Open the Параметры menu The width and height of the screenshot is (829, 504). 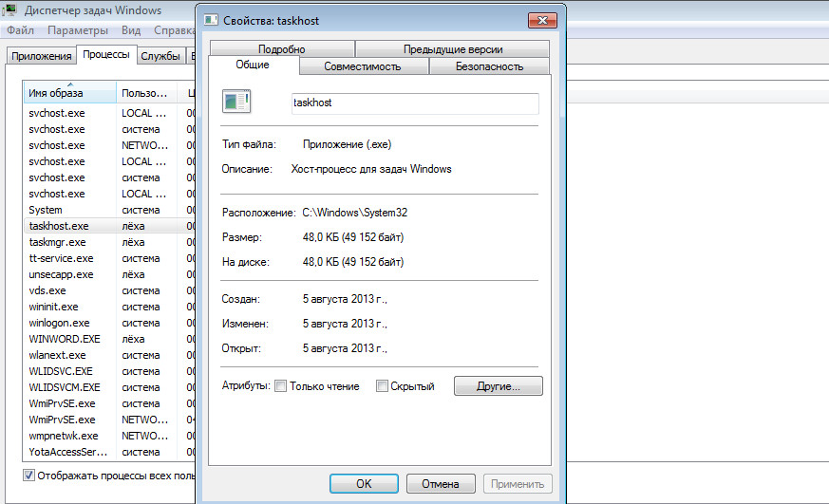(78, 30)
